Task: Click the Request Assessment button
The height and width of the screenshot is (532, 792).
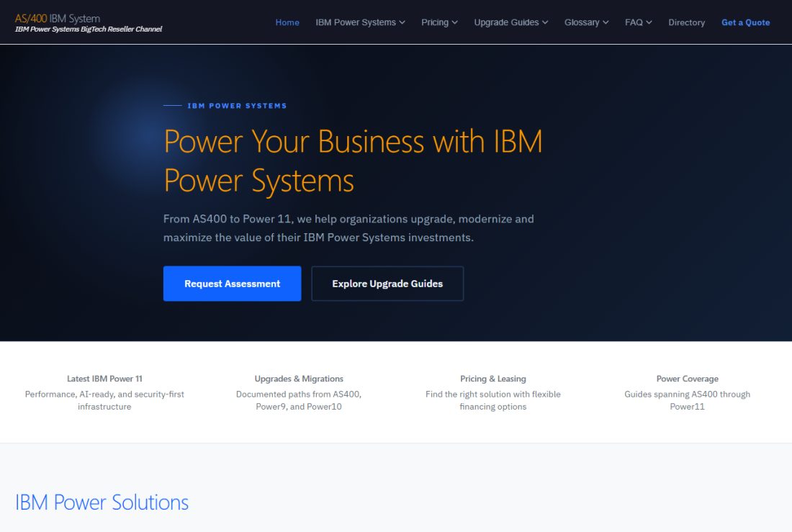Action: click(x=233, y=284)
